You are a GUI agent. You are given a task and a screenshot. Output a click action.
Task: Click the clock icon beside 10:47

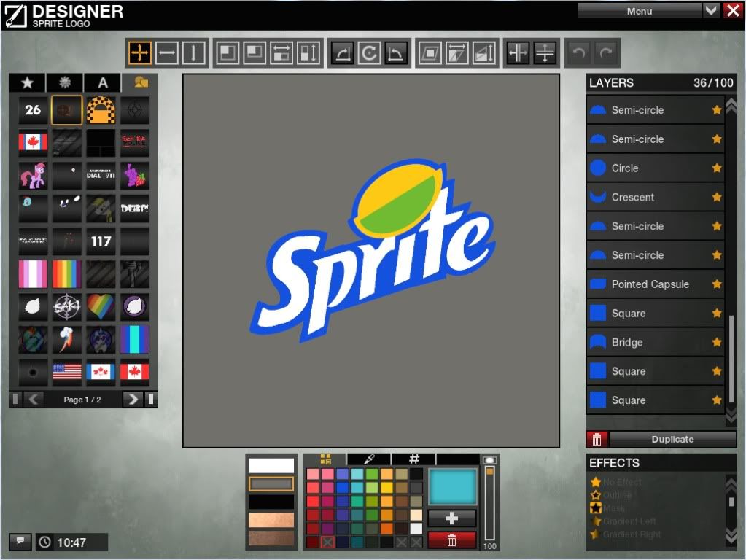[44, 542]
